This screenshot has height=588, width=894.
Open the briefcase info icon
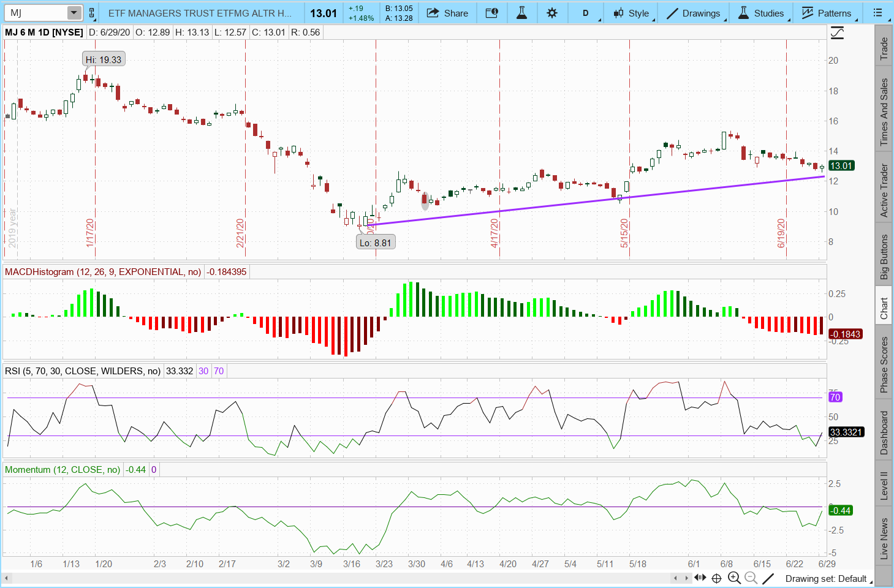[491, 13]
